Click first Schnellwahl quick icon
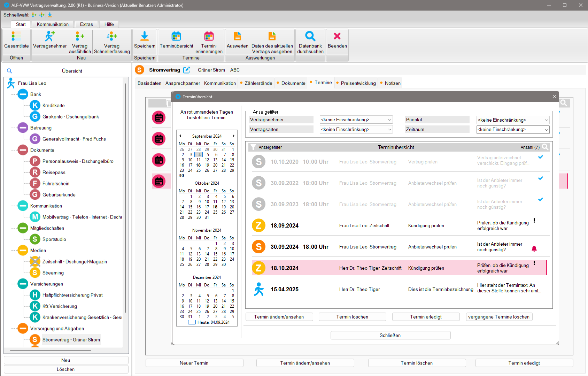 coord(34,15)
